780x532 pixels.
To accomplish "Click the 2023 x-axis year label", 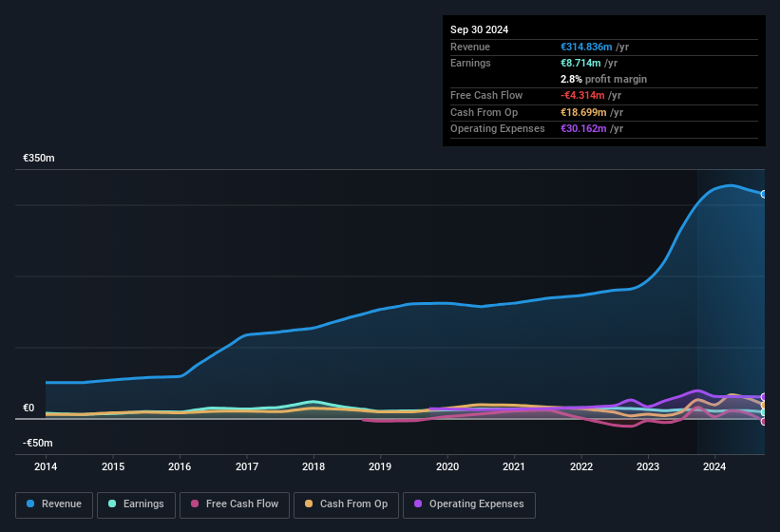I will [x=648, y=466].
